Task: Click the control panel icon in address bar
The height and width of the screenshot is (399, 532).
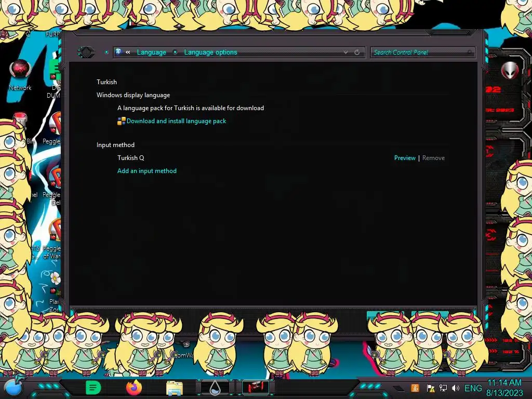Action: pos(119,52)
